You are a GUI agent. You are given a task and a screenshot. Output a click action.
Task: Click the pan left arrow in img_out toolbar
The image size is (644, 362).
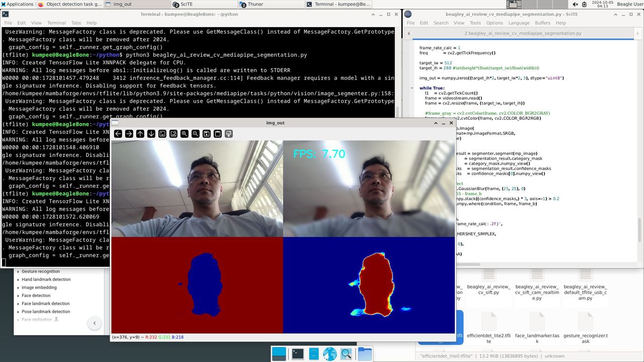[x=118, y=134]
